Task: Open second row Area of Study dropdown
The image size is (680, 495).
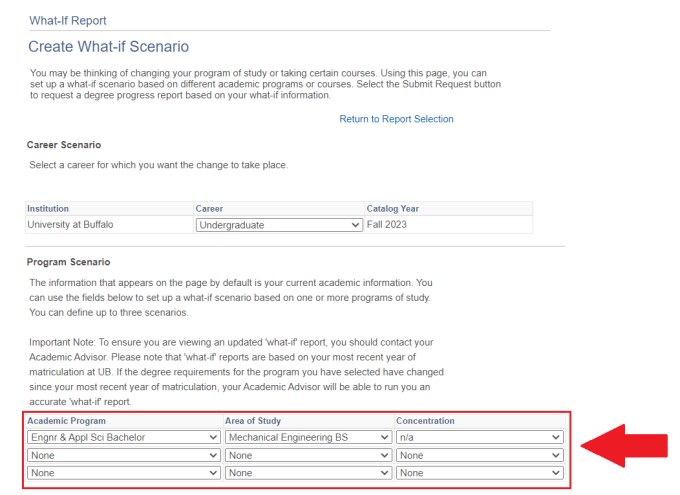Action: [308, 455]
